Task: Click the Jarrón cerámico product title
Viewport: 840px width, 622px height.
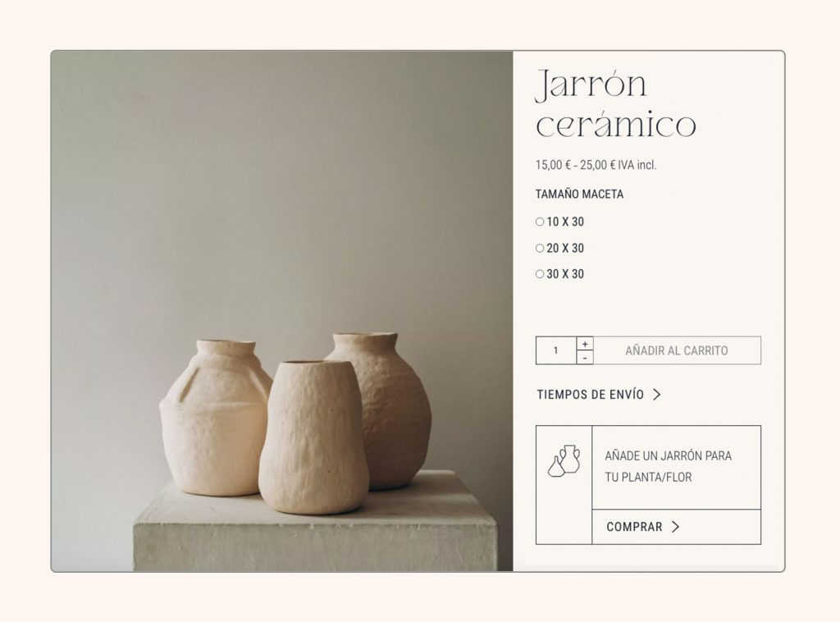Action: click(616, 103)
